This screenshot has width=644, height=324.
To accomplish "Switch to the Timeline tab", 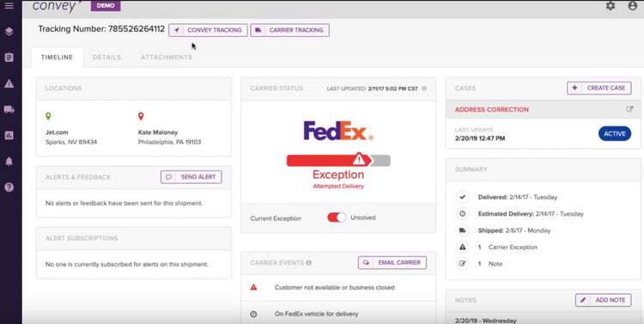I will 57,58.
